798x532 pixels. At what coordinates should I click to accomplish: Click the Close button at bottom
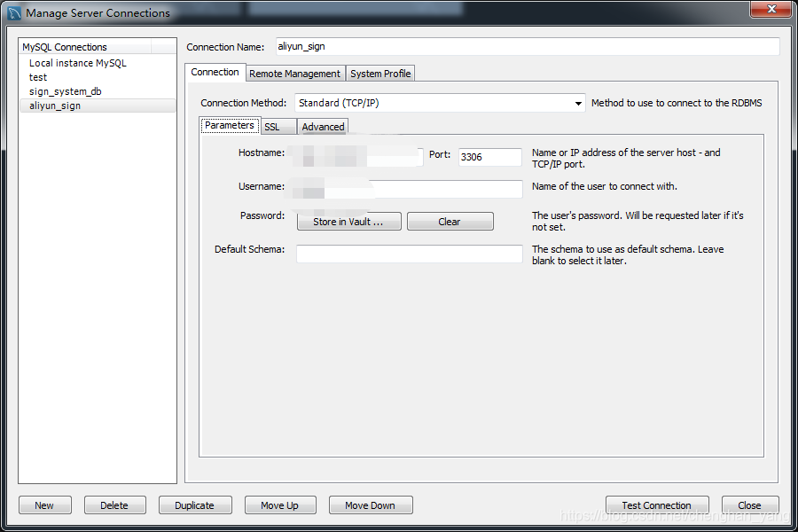point(750,505)
